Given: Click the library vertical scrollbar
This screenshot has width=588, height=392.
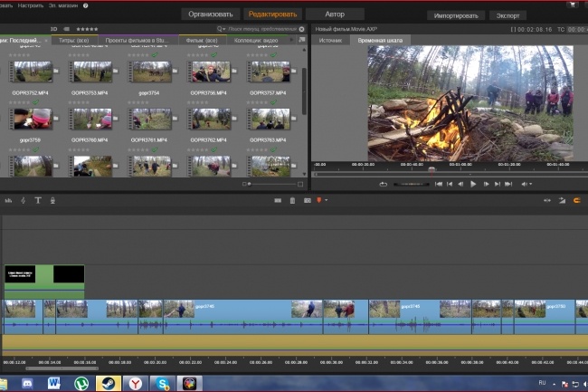Looking at the screenshot, I should 304,91.
